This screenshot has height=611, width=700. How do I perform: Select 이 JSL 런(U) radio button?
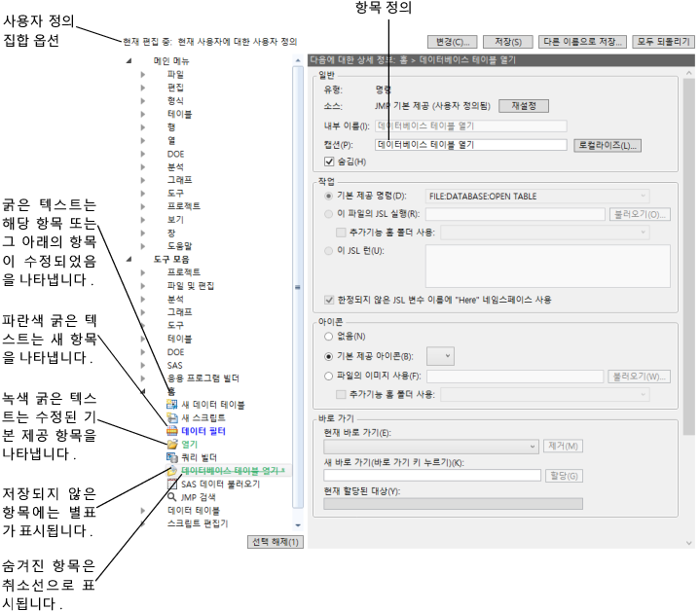328,251
